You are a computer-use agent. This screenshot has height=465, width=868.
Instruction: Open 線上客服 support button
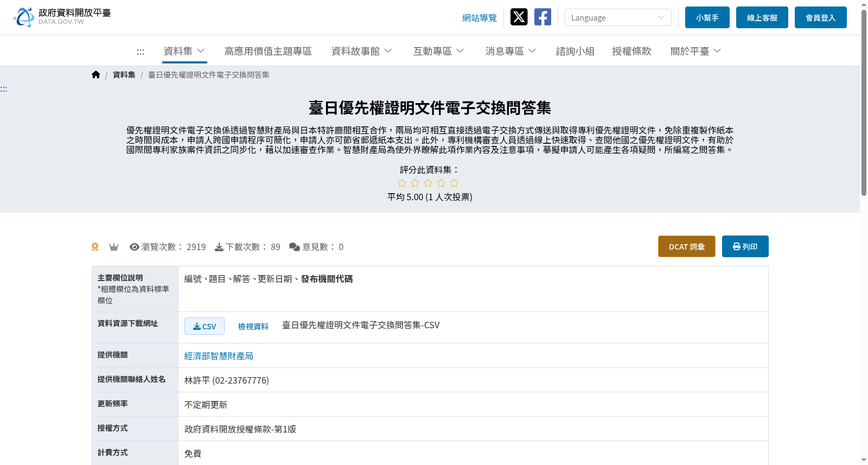coord(762,17)
